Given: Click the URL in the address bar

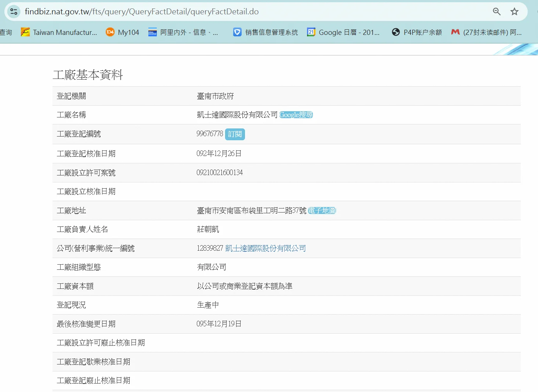Looking at the screenshot, I should [x=142, y=11].
